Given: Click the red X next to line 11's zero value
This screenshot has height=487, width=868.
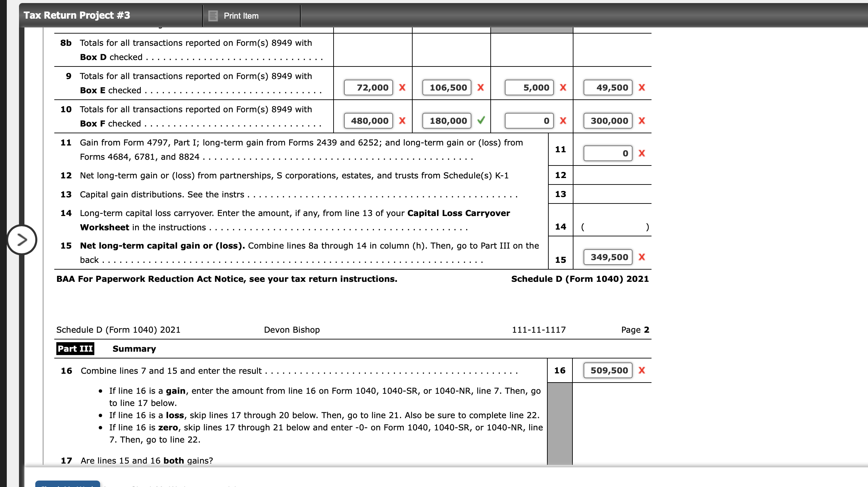Looking at the screenshot, I should tap(641, 153).
